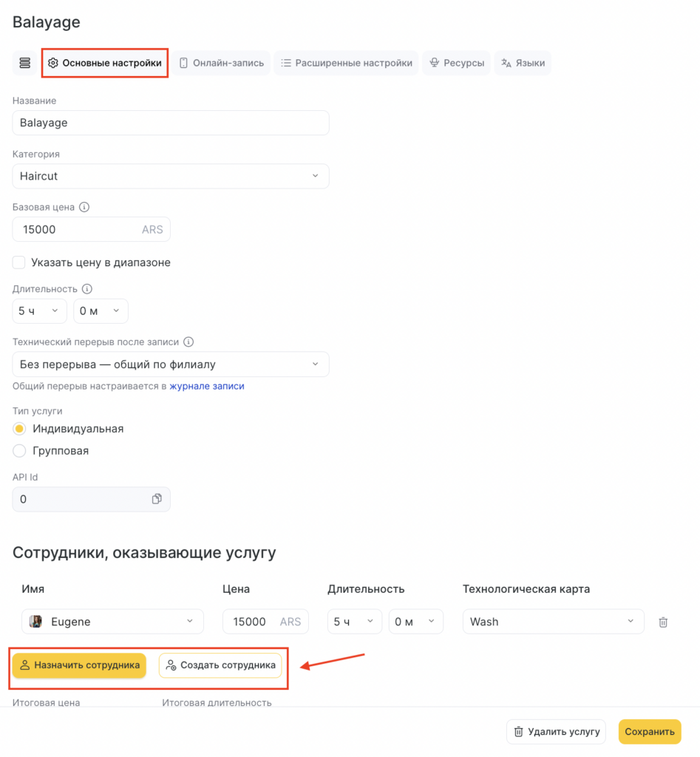
Task: Delete Eugene row with trash icon
Action: pyautogui.click(x=663, y=622)
